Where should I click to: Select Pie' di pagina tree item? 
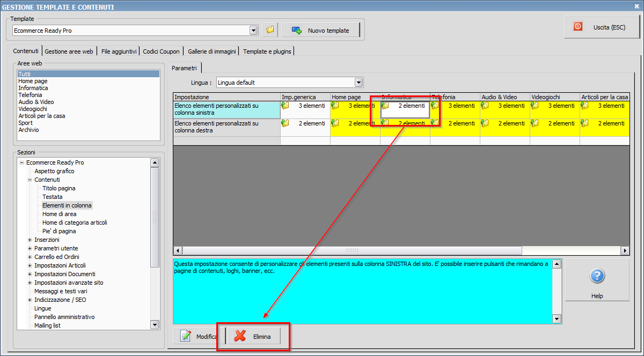tap(59, 231)
